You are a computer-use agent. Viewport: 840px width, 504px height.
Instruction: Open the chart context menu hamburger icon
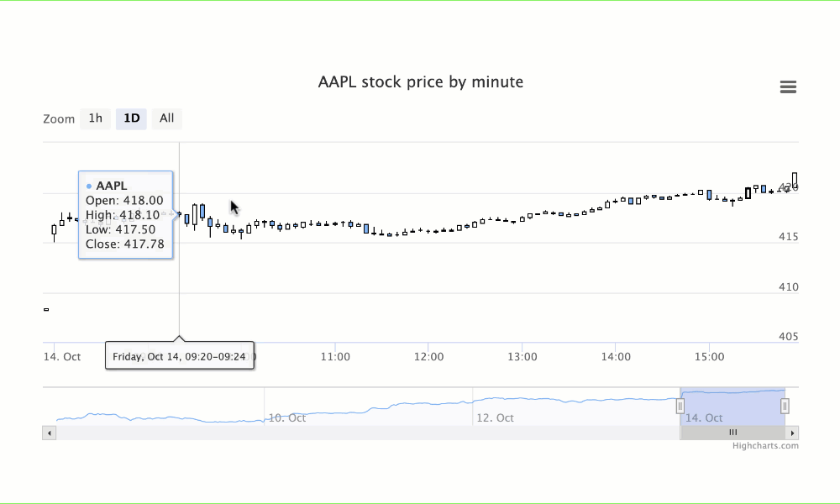click(x=788, y=87)
